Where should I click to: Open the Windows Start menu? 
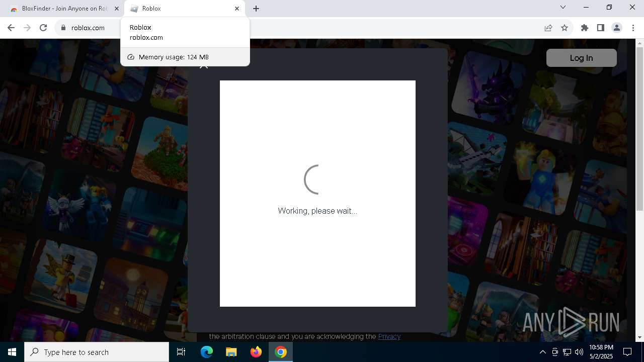coord(12,352)
